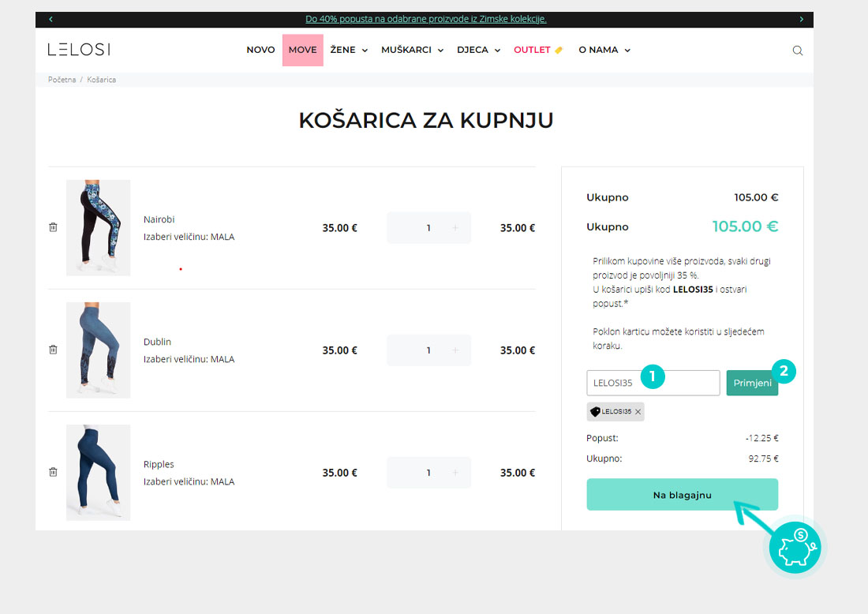
Task: Increase Dublin quantity with plus button
Action: click(x=455, y=350)
